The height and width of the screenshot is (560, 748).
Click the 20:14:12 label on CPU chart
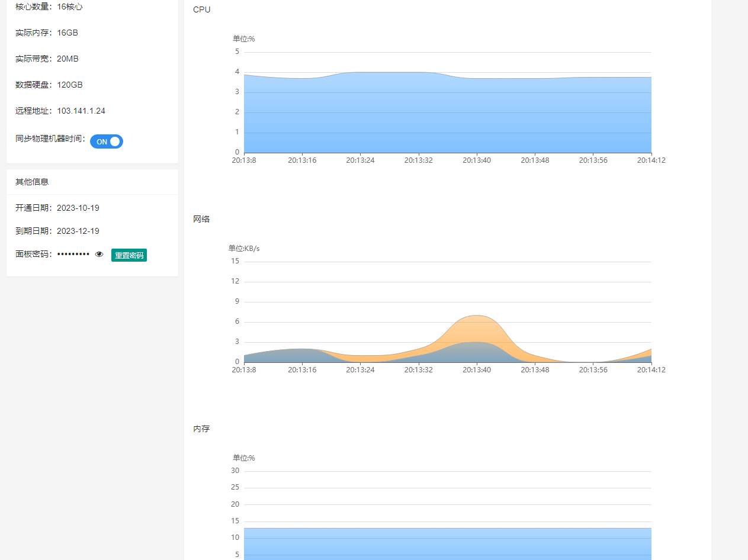[x=651, y=160]
